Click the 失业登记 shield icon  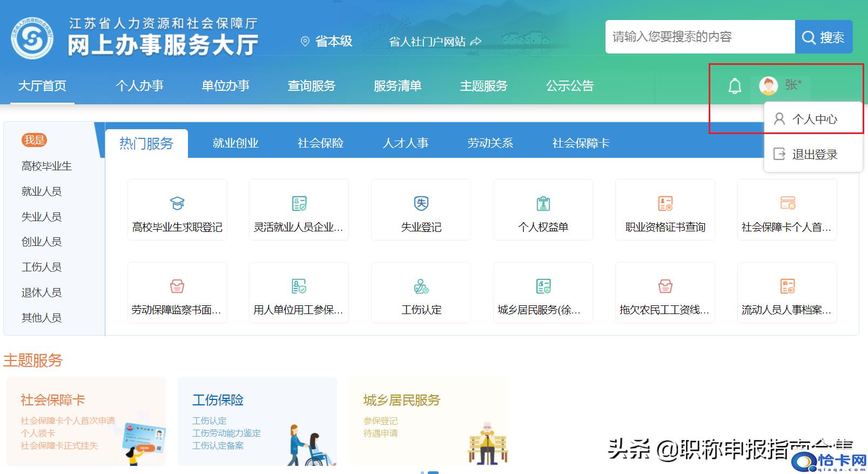tap(421, 203)
